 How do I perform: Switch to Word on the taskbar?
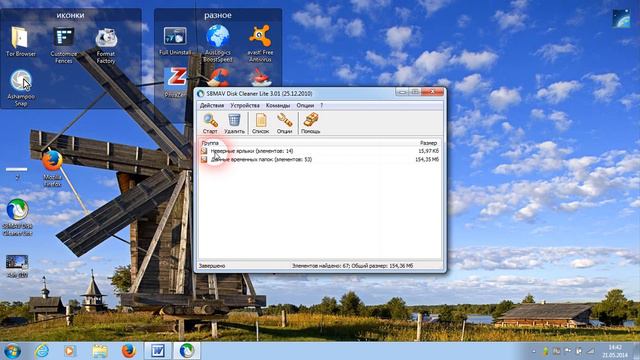click(x=158, y=351)
